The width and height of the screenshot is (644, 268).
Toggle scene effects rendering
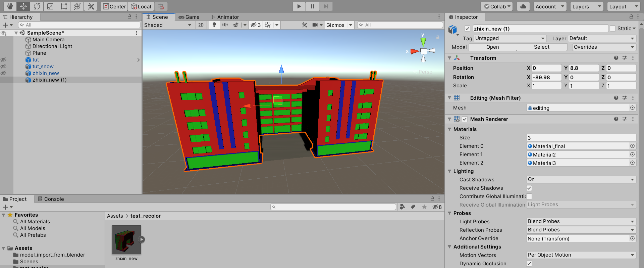click(x=236, y=25)
